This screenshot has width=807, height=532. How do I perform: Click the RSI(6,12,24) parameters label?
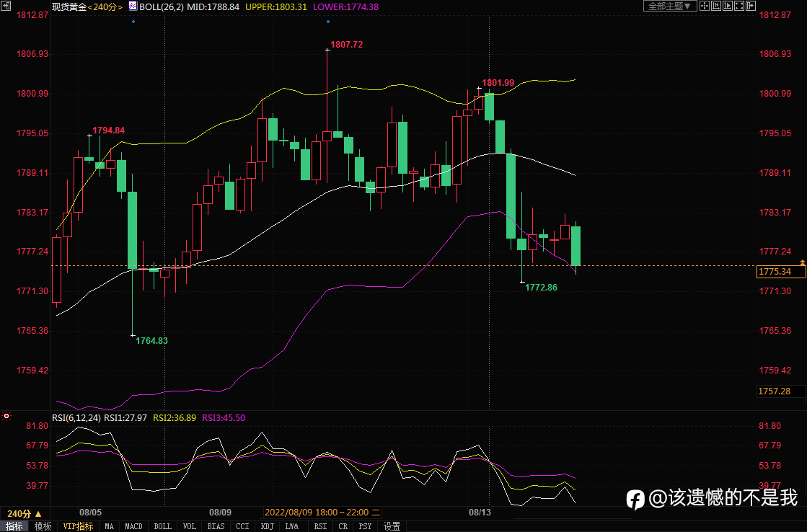pyautogui.click(x=76, y=418)
